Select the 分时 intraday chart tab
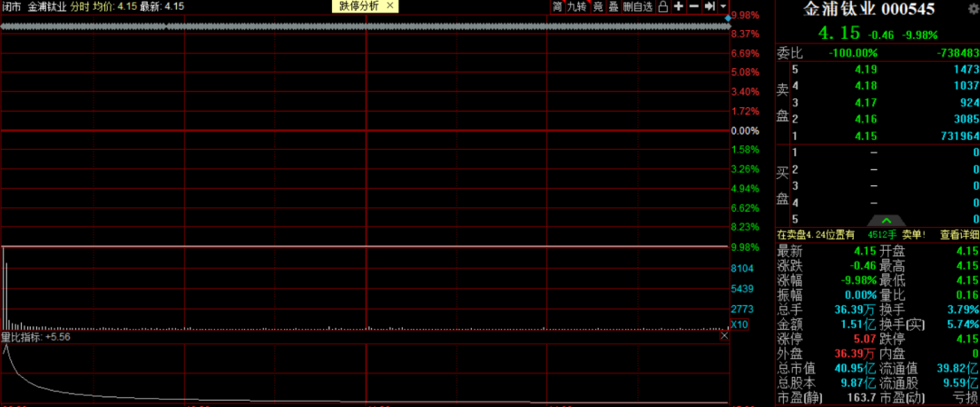The width and height of the screenshot is (980, 407). [80, 6]
